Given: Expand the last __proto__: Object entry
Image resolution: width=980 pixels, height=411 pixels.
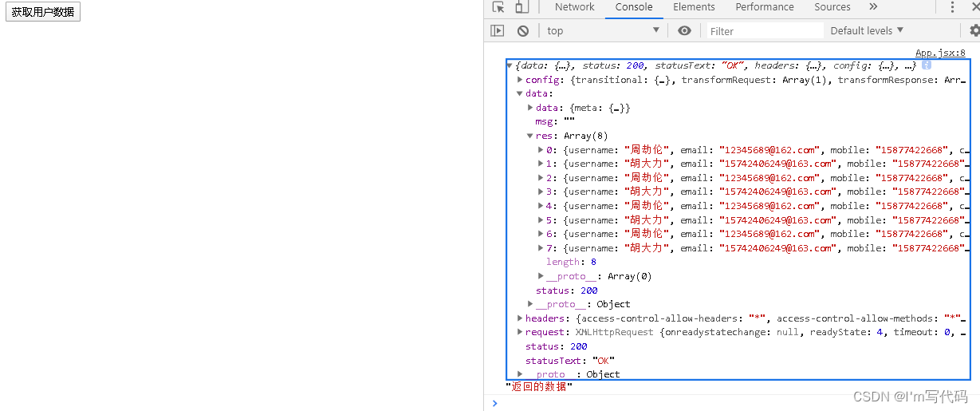Looking at the screenshot, I should pyautogui.click(x=520, y=374).
